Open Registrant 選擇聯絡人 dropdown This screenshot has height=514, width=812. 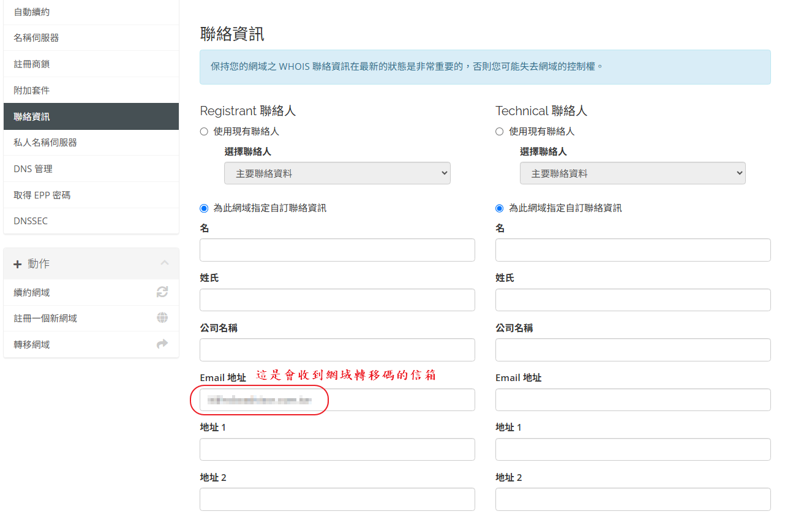(337, 173)
